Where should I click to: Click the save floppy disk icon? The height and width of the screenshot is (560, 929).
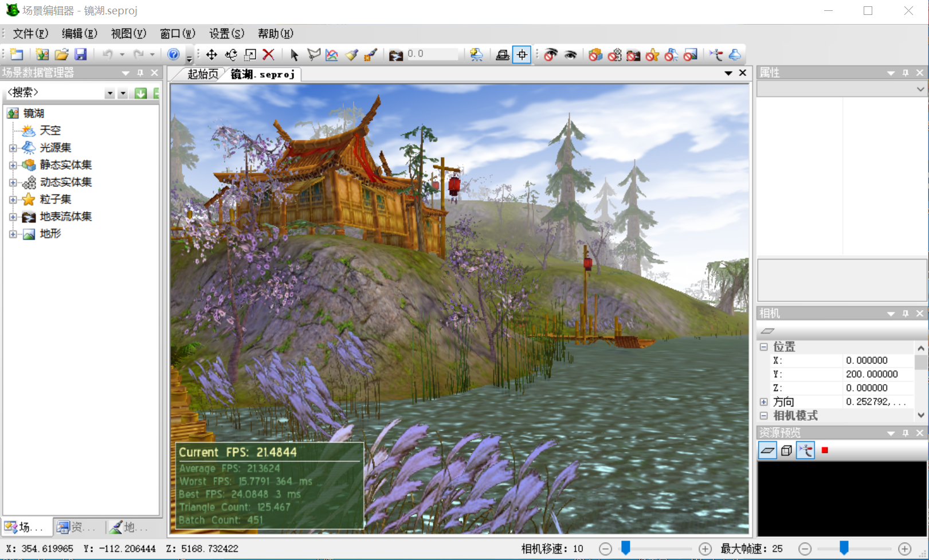click(x=81, y=54)
